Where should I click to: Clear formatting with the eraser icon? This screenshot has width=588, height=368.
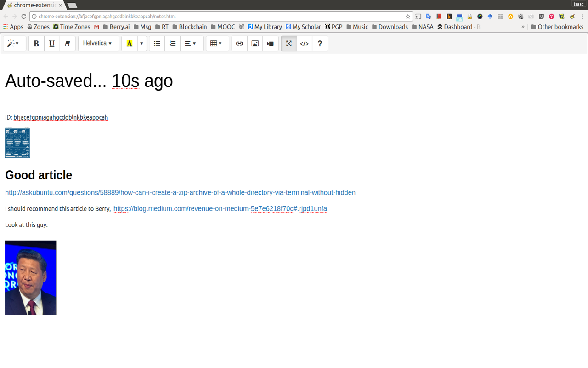pyautogui.click(x=67, y=43)
